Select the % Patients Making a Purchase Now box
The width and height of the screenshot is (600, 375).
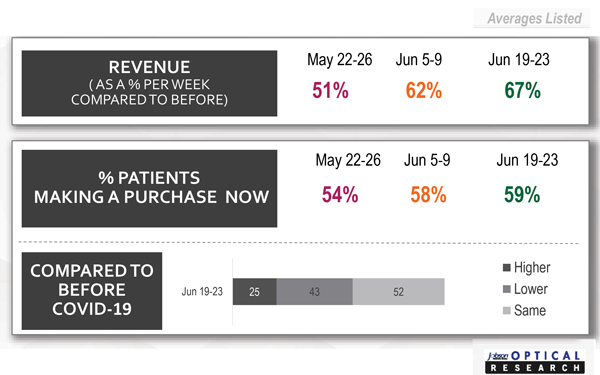point(149,188)
